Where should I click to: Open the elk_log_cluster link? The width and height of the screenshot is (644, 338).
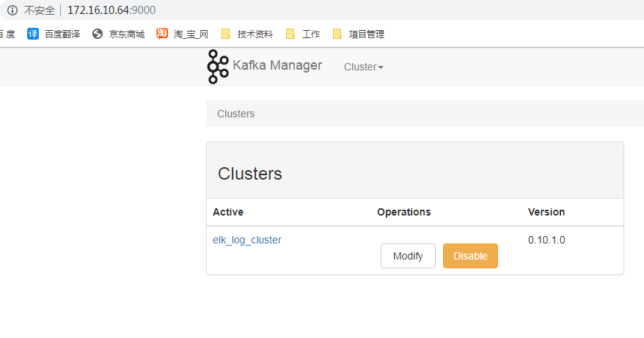point(247,240)
